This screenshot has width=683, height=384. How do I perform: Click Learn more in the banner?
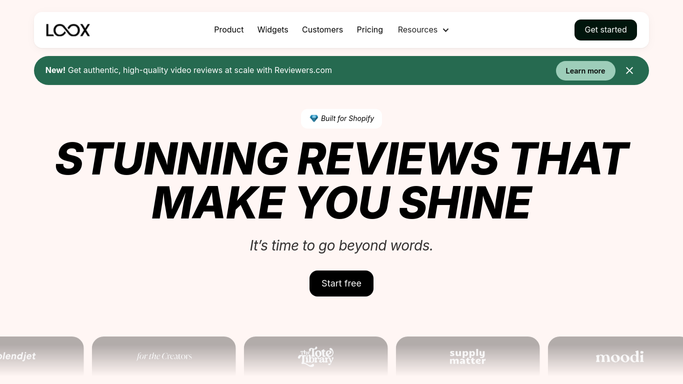[585, 71]
